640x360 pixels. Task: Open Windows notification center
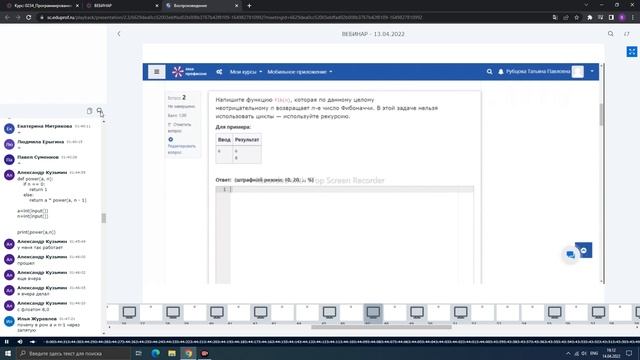point(629,353)
